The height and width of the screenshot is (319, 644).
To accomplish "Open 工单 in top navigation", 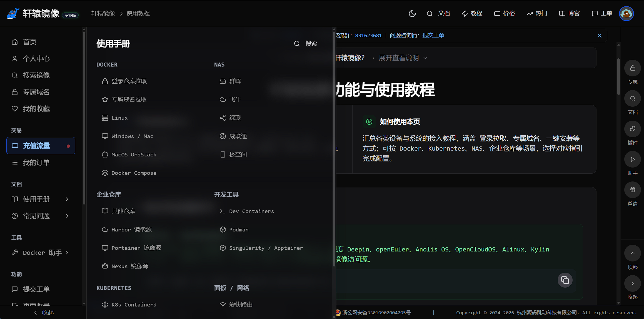I will point(602,13).
